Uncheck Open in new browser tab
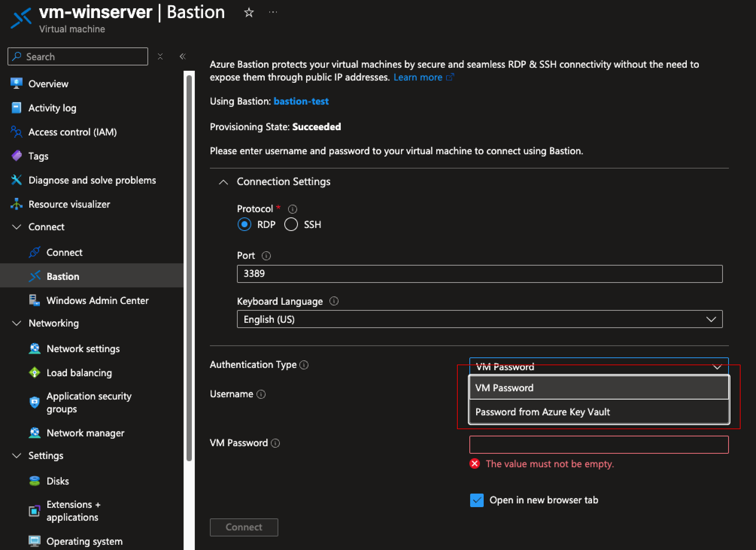This screenshot has width=756, height=550. coord(477,500)
